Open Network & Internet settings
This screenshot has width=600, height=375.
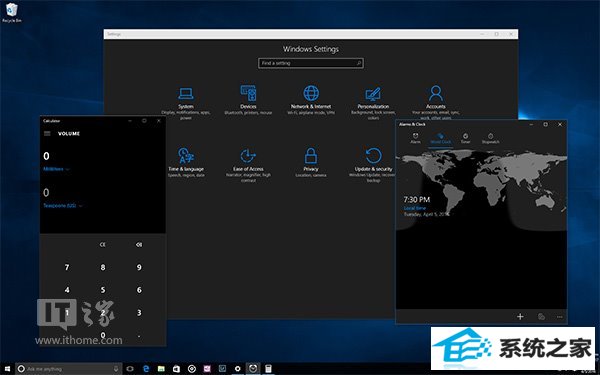pyautogui.click(x=311, y=99)
